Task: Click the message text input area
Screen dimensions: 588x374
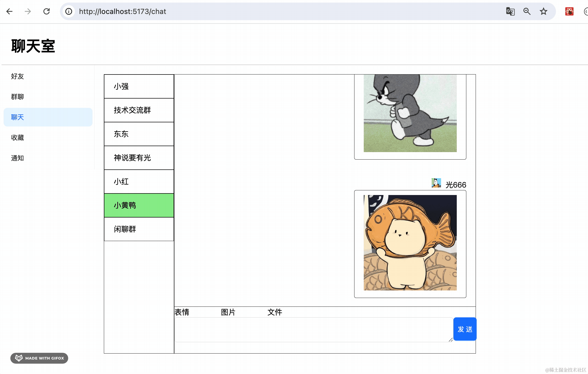Action: click(313, 330)
